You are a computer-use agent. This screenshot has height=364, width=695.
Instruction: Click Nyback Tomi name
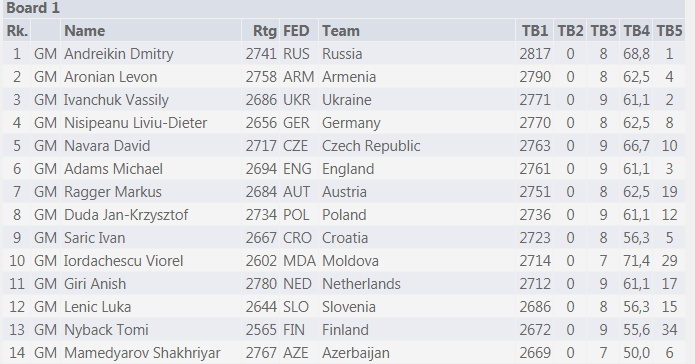point(106,330)
